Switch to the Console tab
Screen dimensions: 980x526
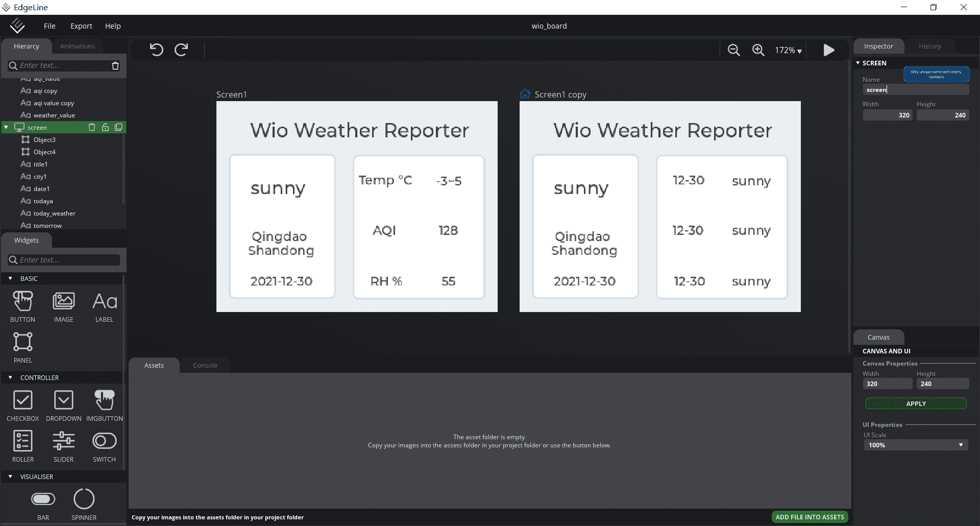205,365
